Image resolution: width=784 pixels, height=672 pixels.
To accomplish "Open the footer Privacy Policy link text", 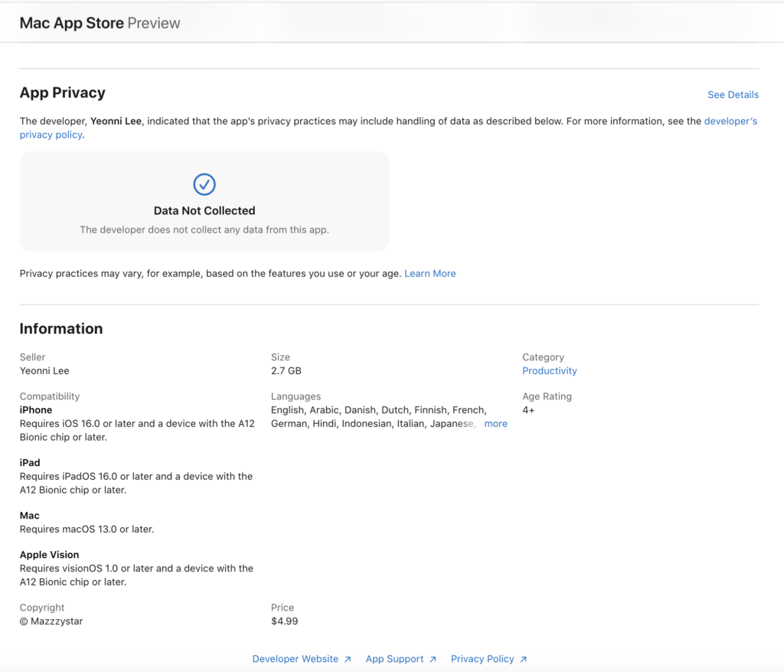I will (482, 659).
